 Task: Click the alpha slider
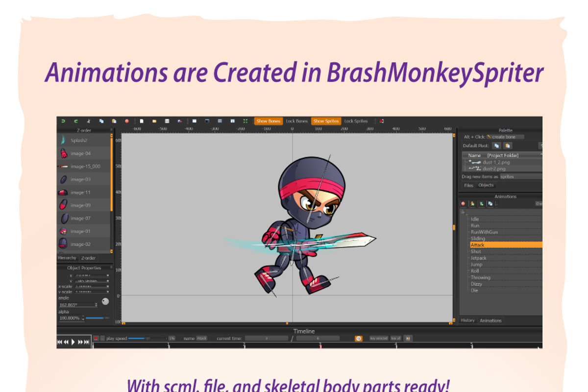coord(98,318)
